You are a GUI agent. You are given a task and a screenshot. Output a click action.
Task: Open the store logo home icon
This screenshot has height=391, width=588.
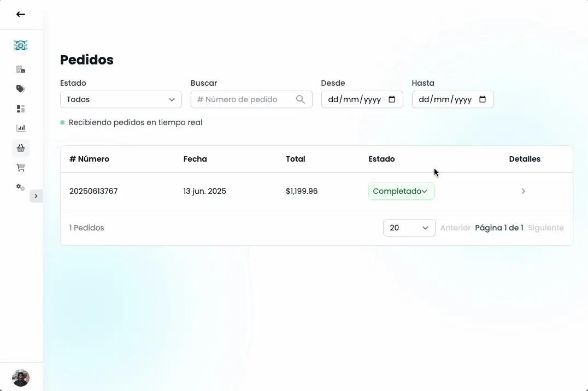(20, 45)
